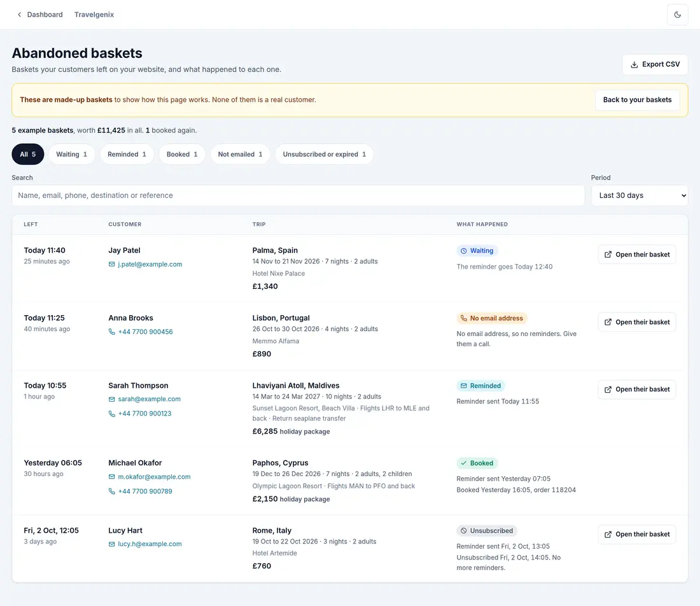Call +44 7700 900456 link
Image resolution: width=700 pixels, height=606 pixels.
tap(146, 332)
